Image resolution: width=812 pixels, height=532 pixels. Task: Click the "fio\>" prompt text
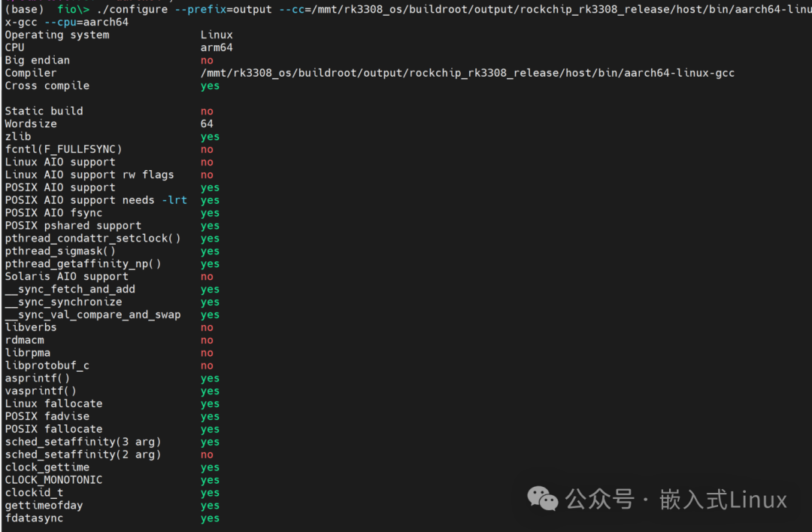[73, 9]
